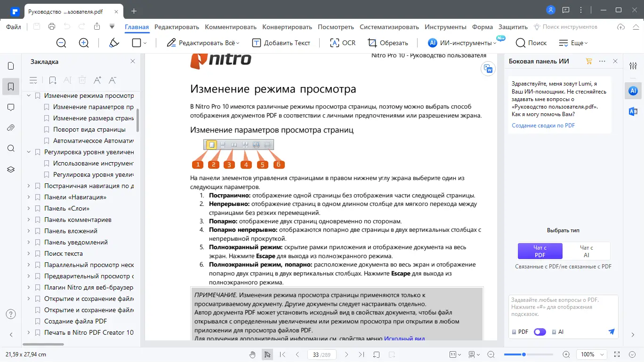Click the zoom in magnifier in the top toolbar
Screen dimensions: 644x362
coord(84,43)
